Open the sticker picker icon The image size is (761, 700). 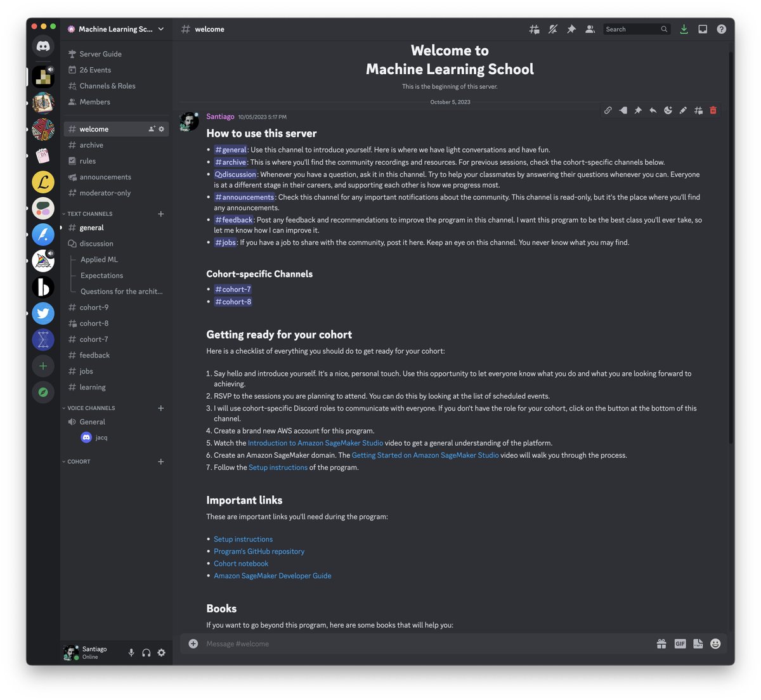coord(698,644)
